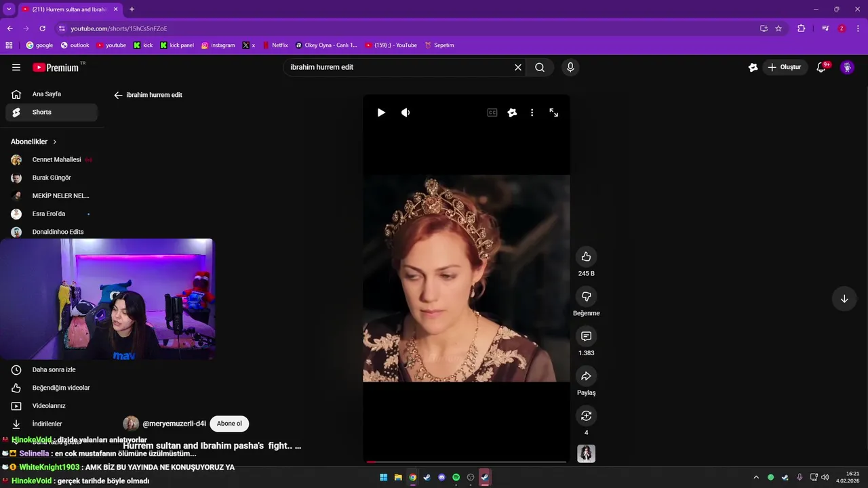
Task: Open the YouTube hamburger guide menu
Action: pyautogui.click(x=16, y=67)
